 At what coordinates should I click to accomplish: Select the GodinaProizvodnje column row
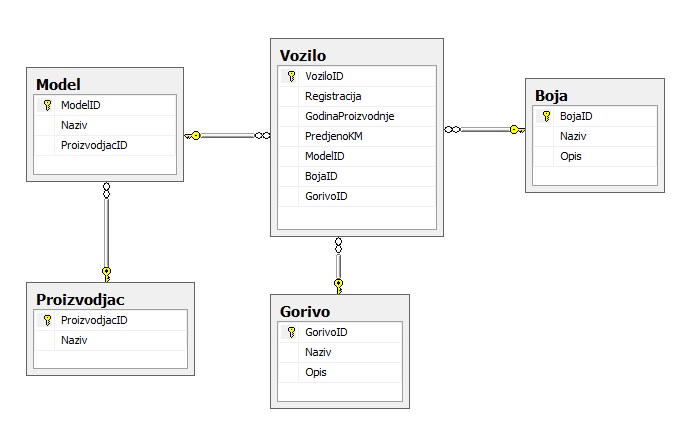[x=349, y=116]
